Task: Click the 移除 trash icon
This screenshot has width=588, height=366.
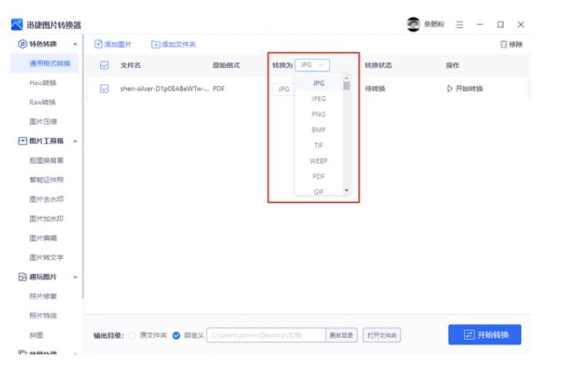Action: [x=504, y=45]
